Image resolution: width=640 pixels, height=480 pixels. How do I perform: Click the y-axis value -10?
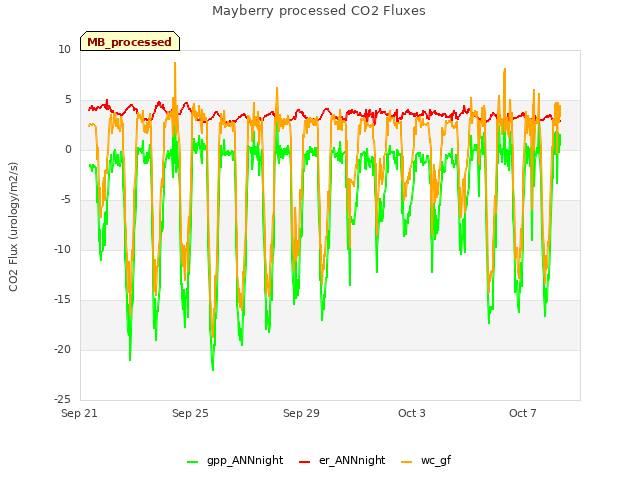(x=63, y=249)
